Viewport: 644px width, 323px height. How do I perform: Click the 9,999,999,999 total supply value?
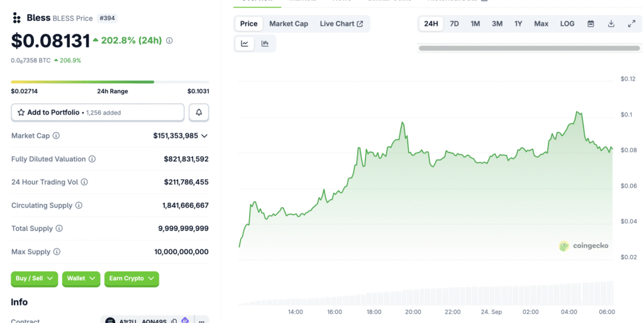click(183, 229)
